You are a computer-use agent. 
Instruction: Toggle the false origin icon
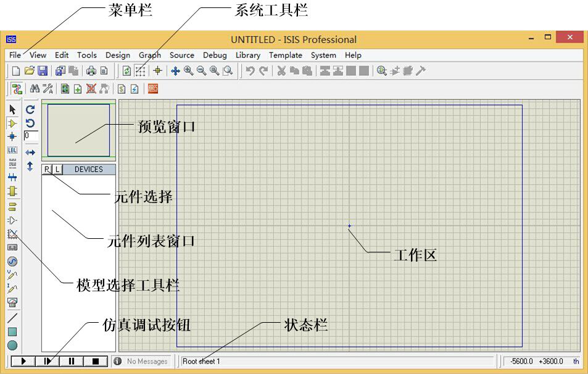(158, 70)
